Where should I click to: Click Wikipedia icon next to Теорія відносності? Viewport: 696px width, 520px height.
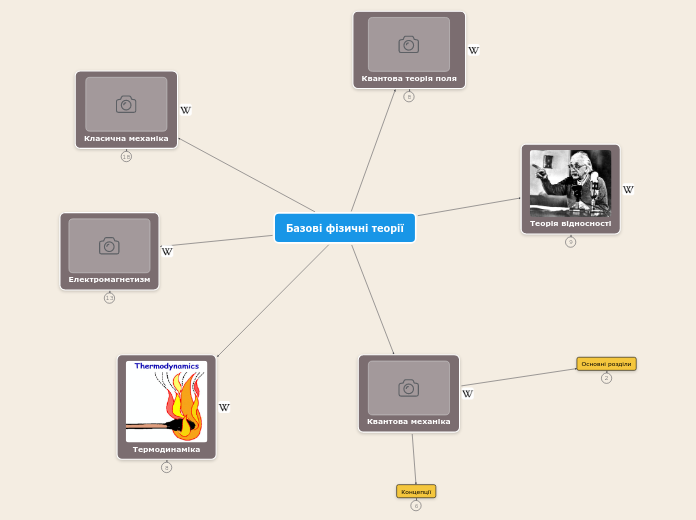(x=628, y=190)
